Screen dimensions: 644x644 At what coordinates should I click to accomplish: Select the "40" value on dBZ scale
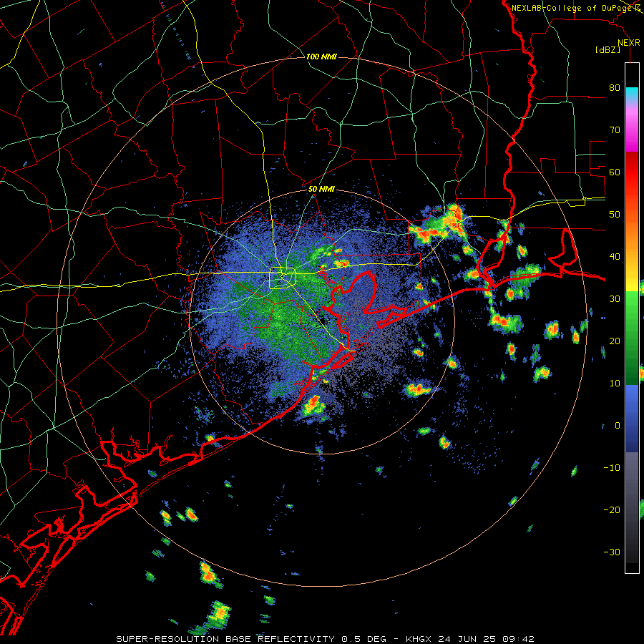(615, 257)
